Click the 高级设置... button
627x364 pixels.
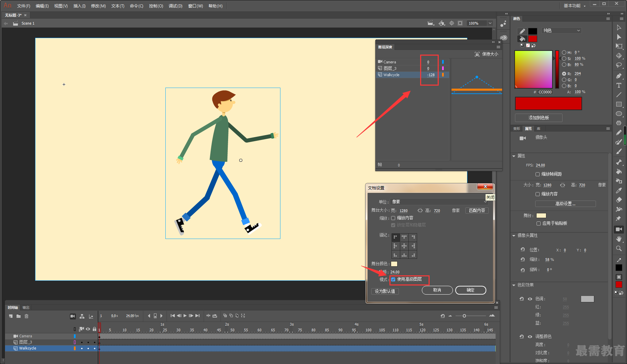[x=566, y=204]
